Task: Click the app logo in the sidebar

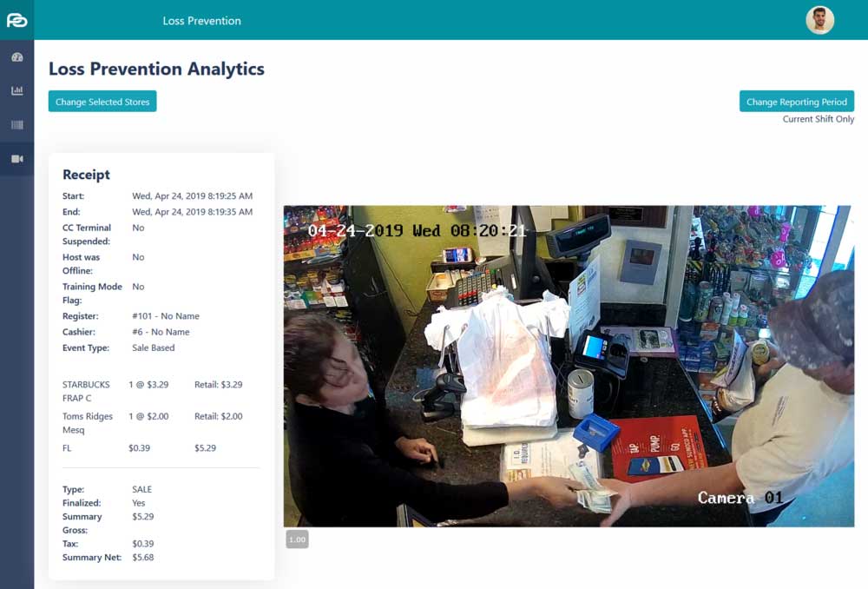Action: [x=16, y=20]
